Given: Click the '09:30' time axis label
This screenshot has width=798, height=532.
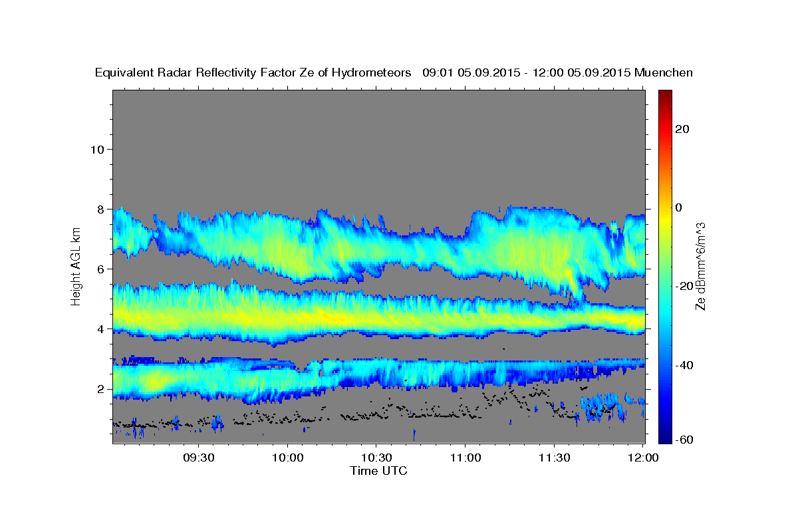Looking at the screenshot, I should pyautogui.click(x=198, y=458).
